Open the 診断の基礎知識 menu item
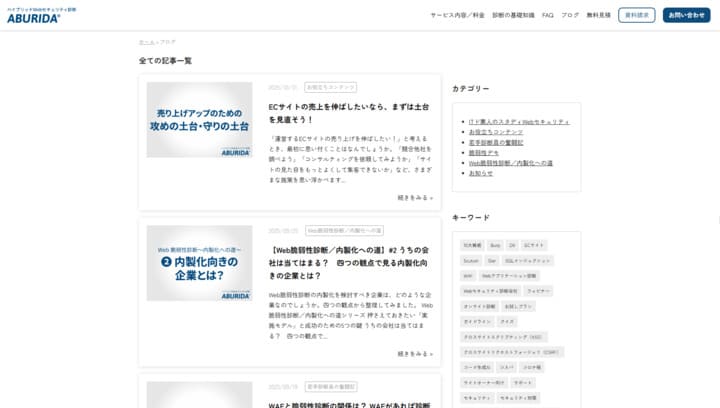This screenshot has height=408, width=720. point(513,15)
